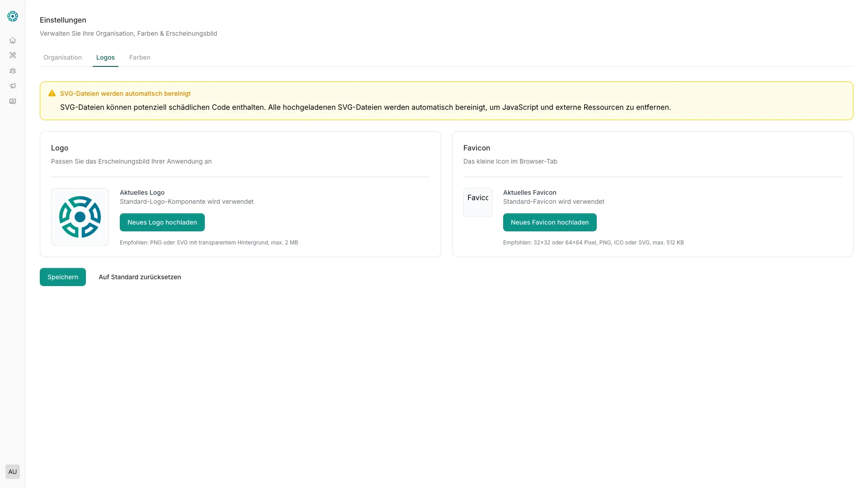Click the current logo preview thumbnail

(x=80, y=217)
